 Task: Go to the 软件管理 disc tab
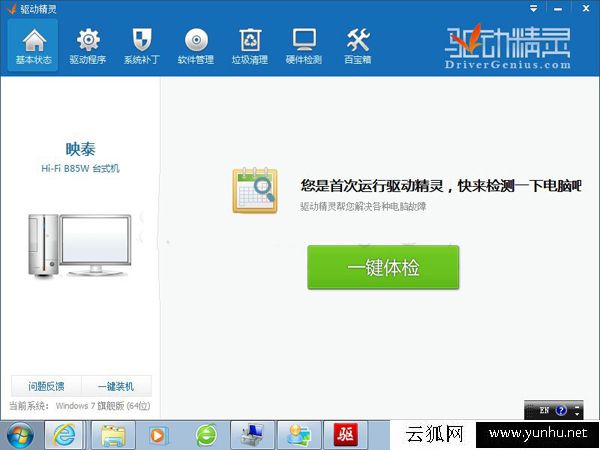[196, 45]
